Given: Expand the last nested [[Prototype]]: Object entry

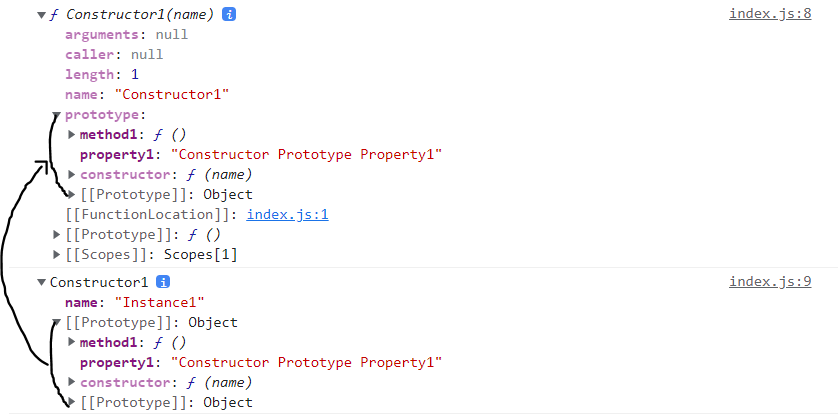Looking at the screenshot, I should (x=72, y=402).
